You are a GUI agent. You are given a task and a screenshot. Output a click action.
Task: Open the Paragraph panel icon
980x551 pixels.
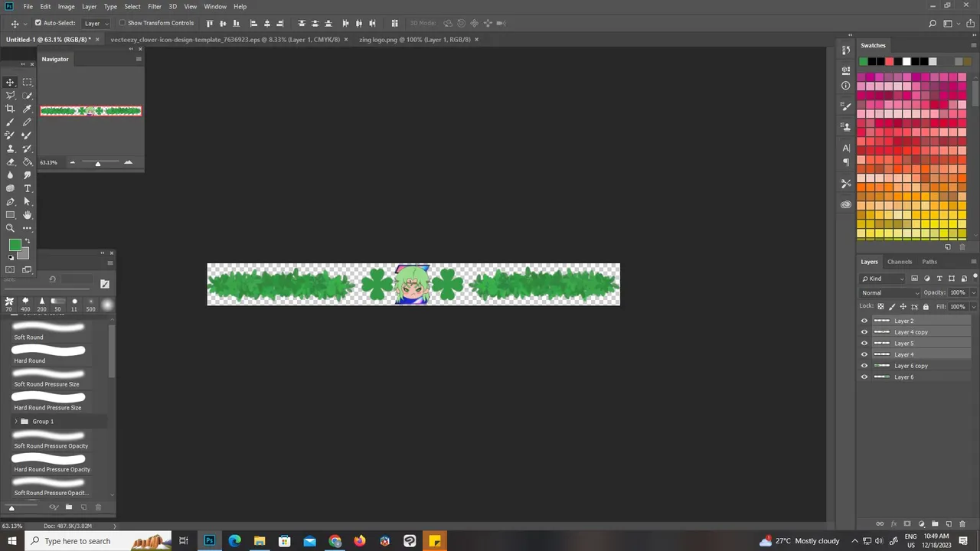pyautogui.click(x=845, y=162)
